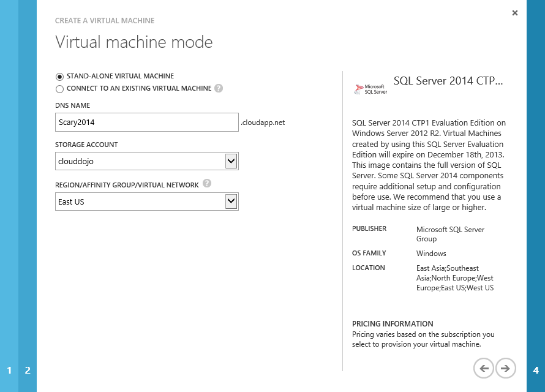Show help for Region/Affinity Group/Virtual Network

207,183
